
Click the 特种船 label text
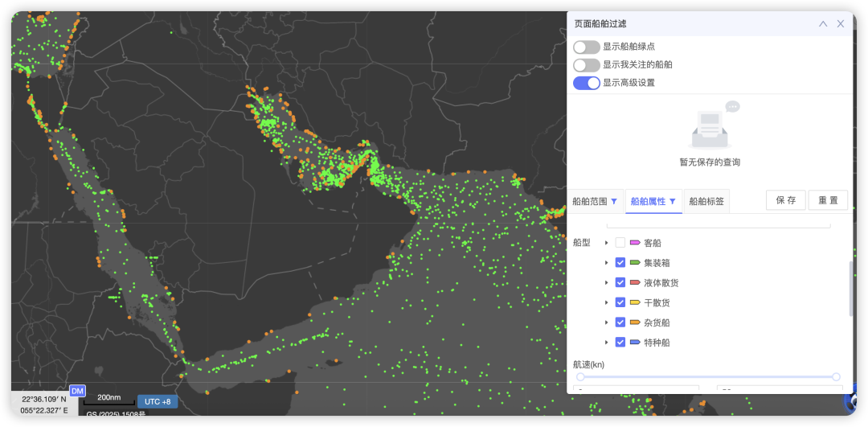[x=657, y=343]
